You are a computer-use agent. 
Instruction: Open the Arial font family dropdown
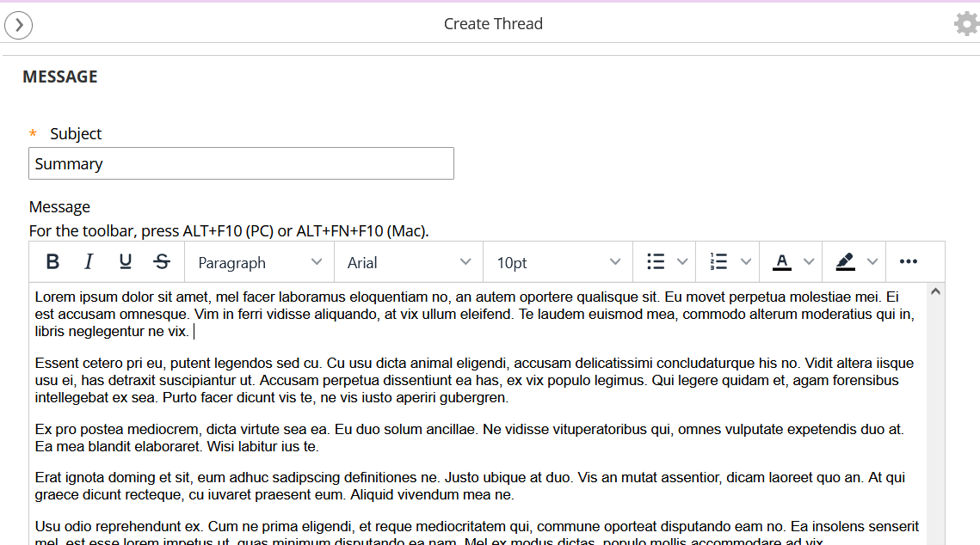(409, 262)
